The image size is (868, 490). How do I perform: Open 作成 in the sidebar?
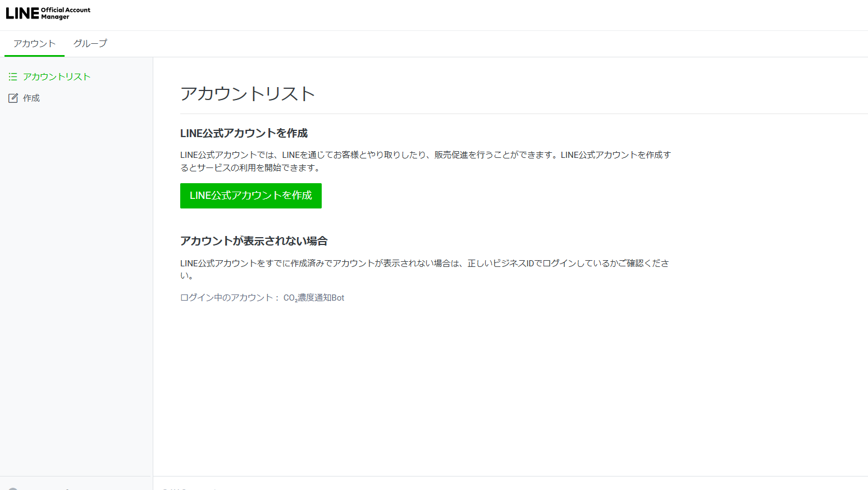coord(31,98)
